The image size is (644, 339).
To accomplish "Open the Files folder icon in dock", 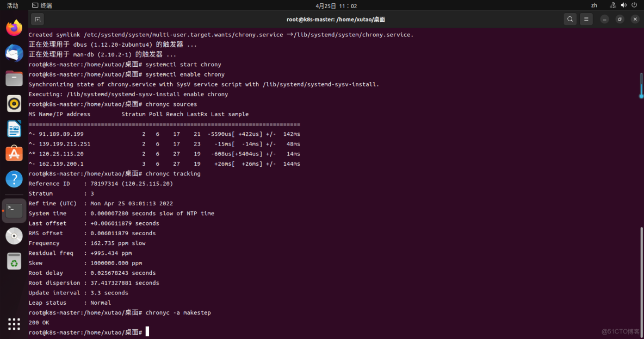I will (x=13, y=78).
